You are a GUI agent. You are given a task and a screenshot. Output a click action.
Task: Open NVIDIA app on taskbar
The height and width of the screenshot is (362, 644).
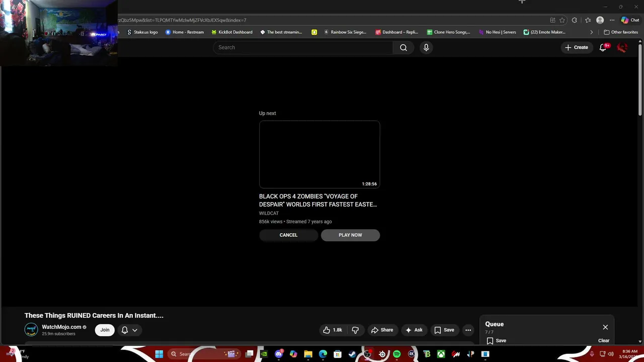(264, 354)
